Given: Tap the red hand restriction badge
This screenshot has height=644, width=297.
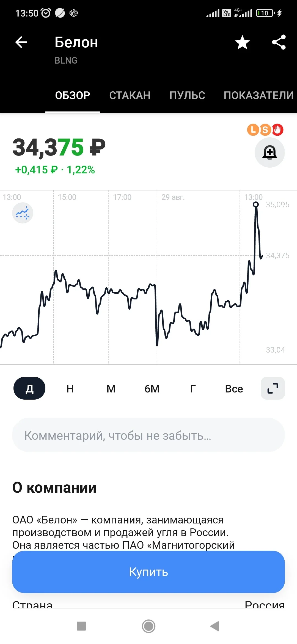Looking at the screenshot, I should [277, 130].
